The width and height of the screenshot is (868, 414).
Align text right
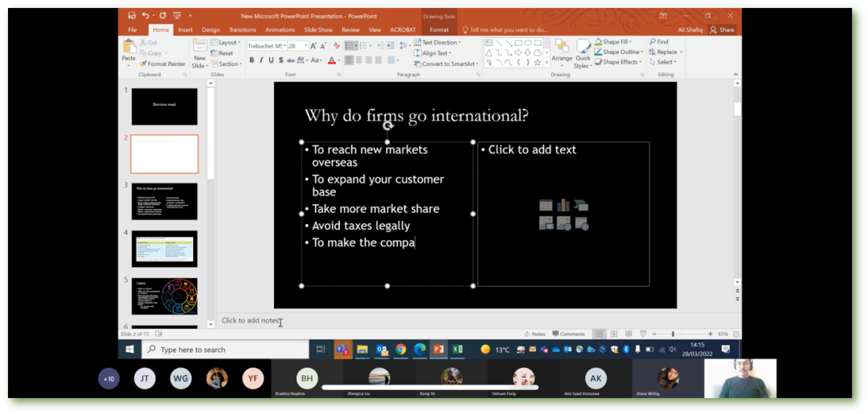pyautogui.click(x=368, y=59)
